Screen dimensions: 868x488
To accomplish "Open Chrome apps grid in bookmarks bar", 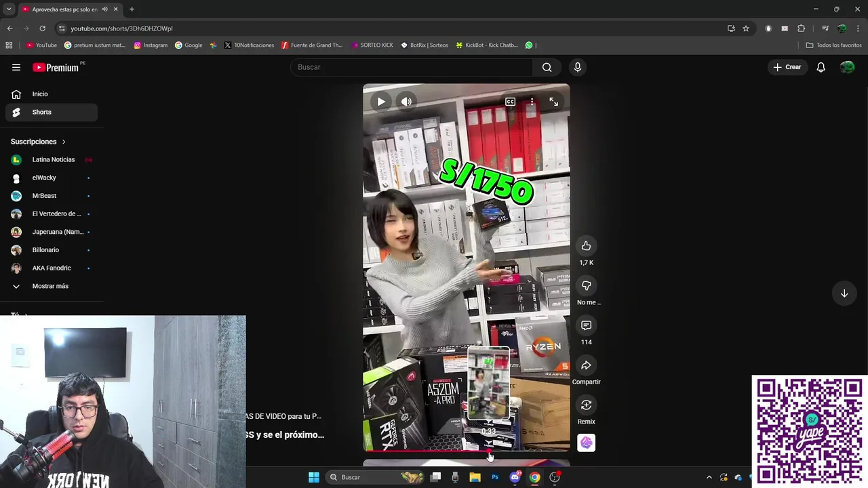I will (9, 45).
